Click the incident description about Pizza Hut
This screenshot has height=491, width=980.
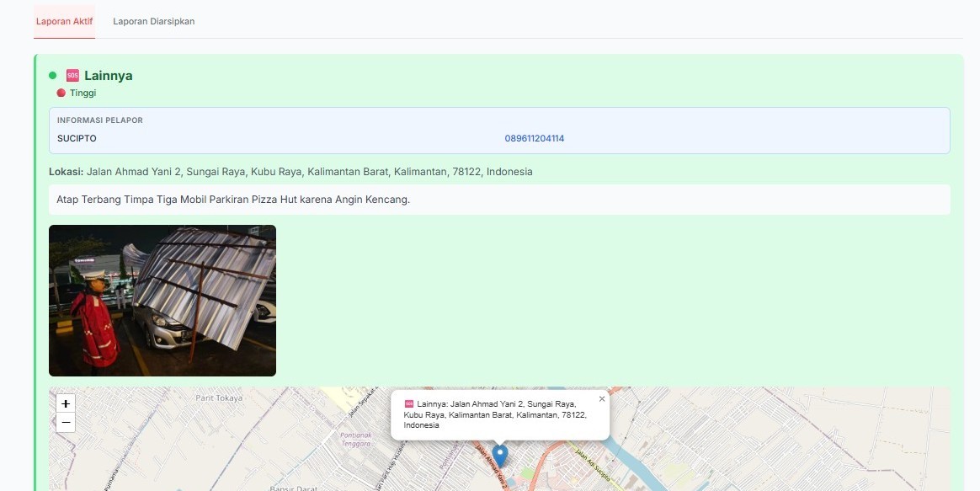233,200
